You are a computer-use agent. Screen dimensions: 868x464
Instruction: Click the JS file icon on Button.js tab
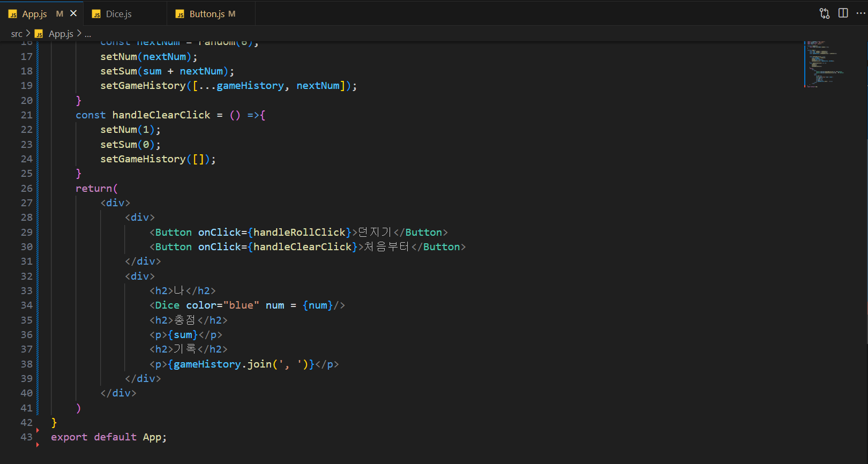click(180, 14)
